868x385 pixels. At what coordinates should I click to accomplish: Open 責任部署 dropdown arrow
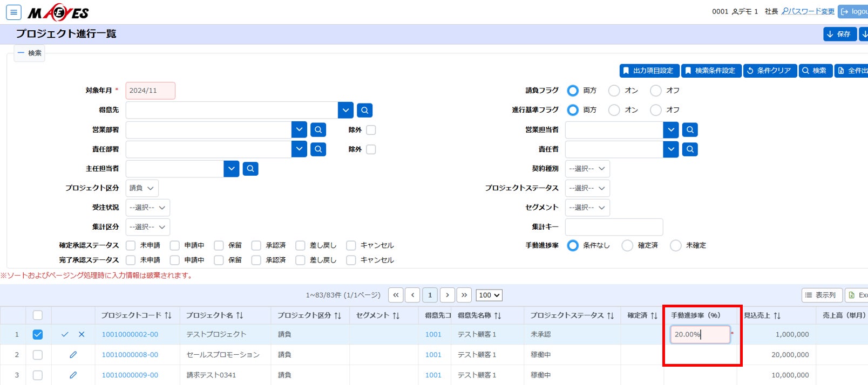pos(299,149)
